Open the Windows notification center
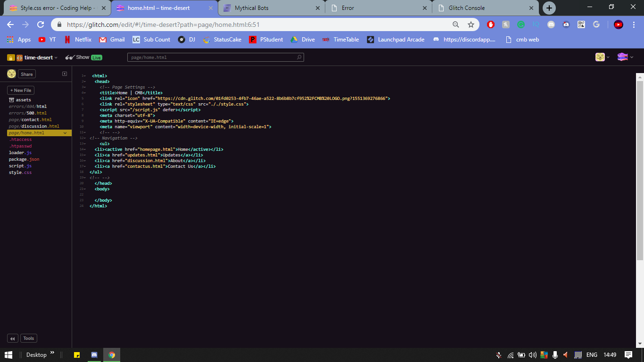Viewport: 644px width, 362px height. pyautogui.click(x=628, y=355)
